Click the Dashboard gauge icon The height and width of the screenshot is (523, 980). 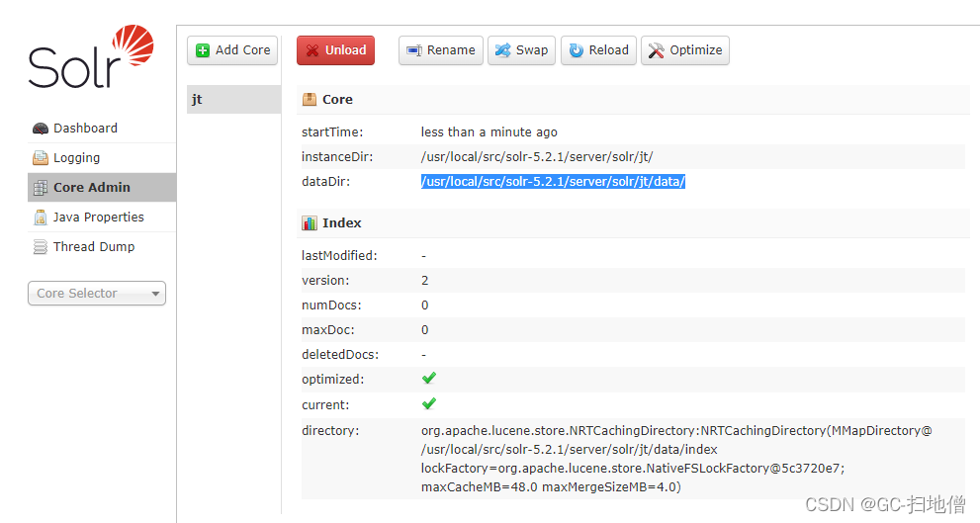[41, 129]
